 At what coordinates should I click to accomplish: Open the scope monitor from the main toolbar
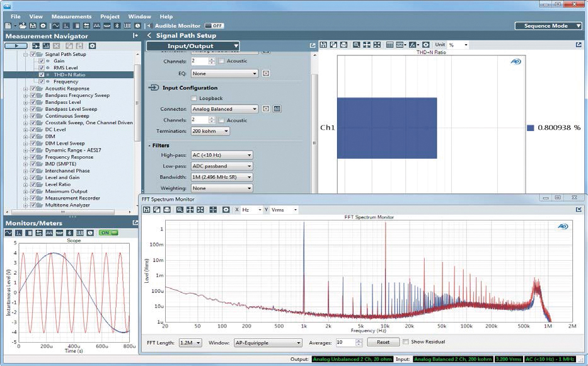pos(56,26)
